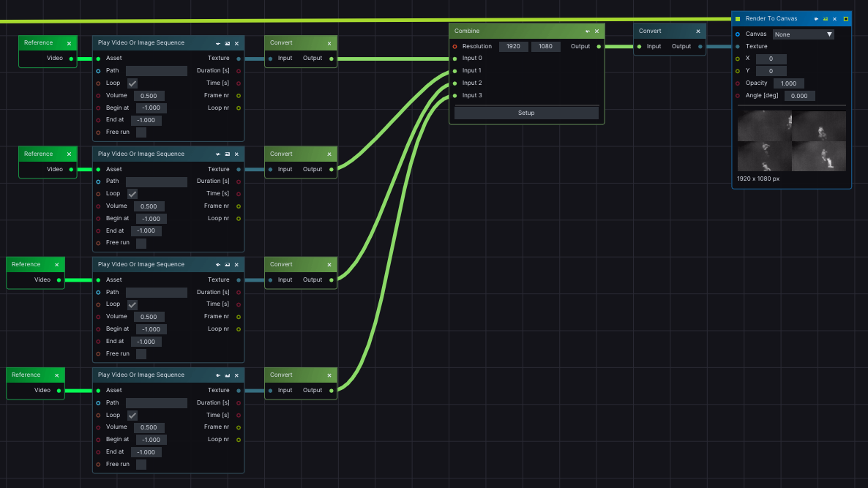Uncheck Loop in the bottom Play Video node
Image resolution: width=868 pixels, height=488 pixels.
(132, 416)
